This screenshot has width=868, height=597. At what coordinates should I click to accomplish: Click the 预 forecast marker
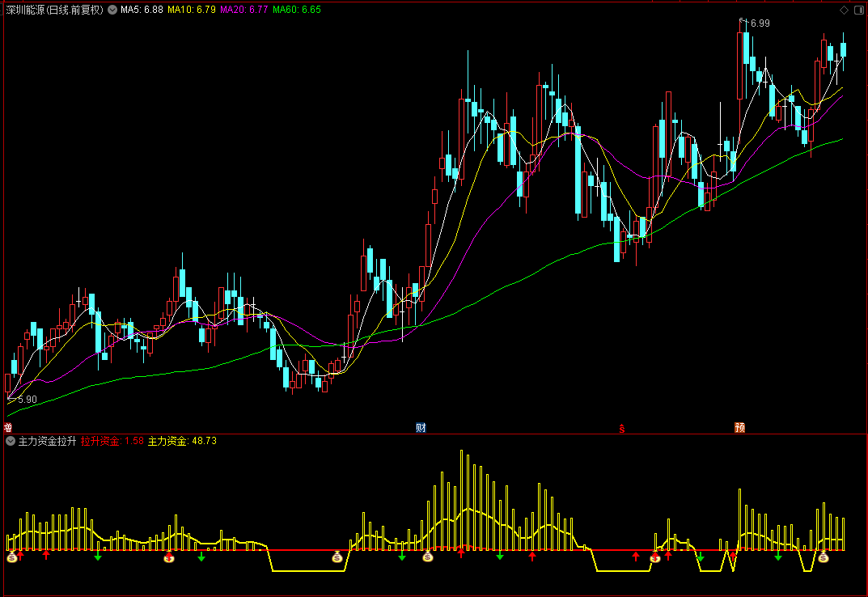(739, 428)
